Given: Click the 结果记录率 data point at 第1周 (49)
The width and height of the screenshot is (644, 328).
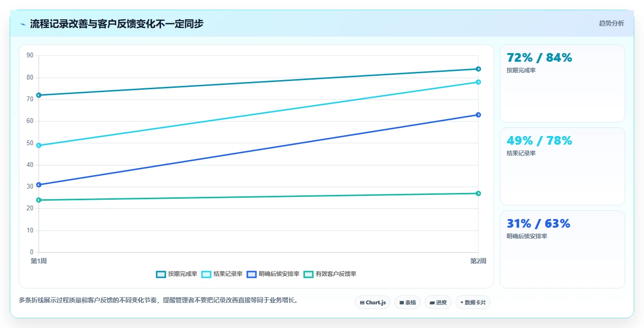Looking at the screenshot, I should (39, 145).
